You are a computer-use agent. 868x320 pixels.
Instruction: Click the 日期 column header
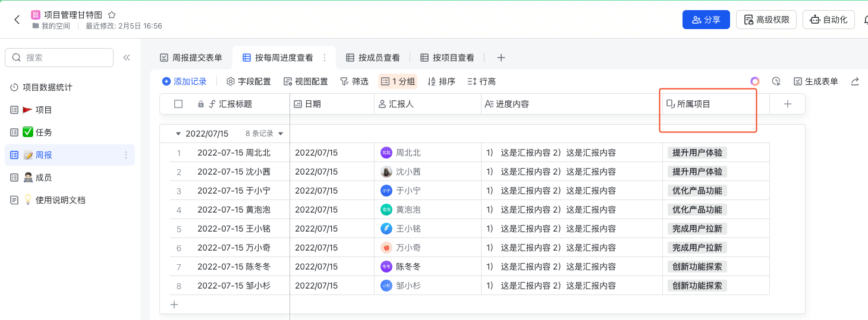click(332, 104)
